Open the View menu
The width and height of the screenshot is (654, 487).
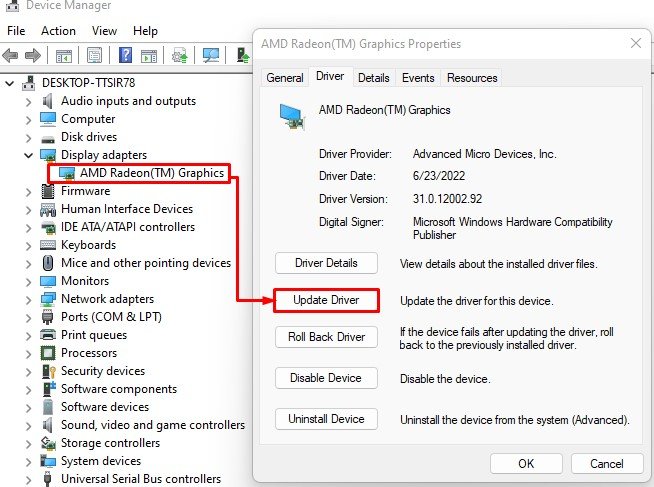(x=104, y=31)
